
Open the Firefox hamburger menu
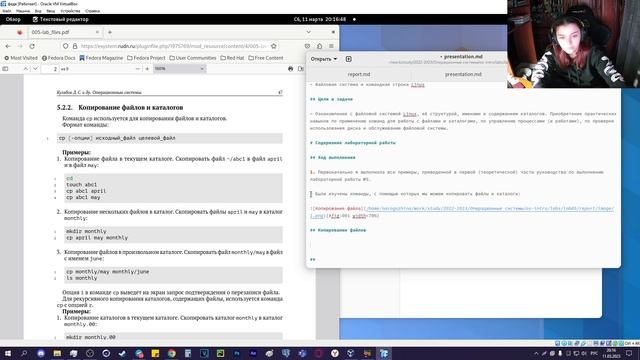[331, 46]
